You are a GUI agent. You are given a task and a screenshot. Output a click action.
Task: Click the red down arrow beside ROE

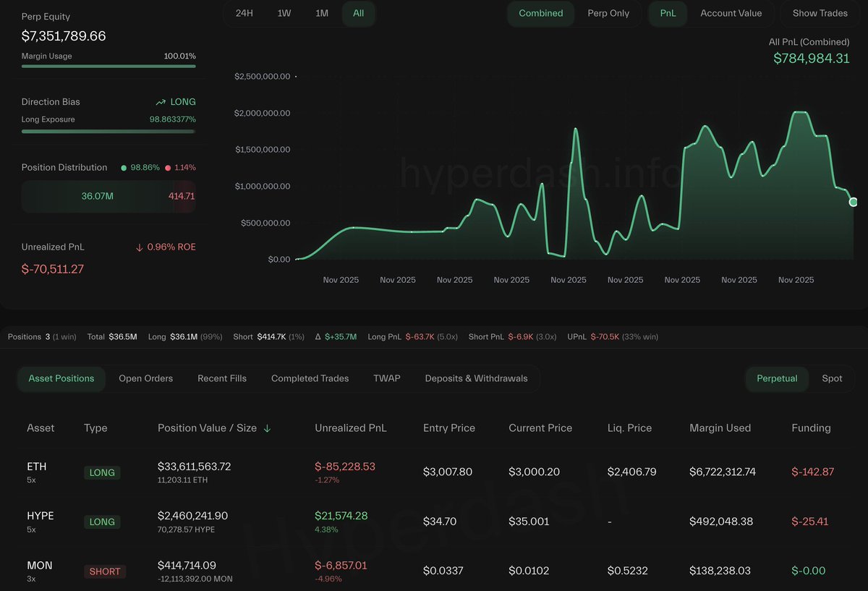point(139,247)
